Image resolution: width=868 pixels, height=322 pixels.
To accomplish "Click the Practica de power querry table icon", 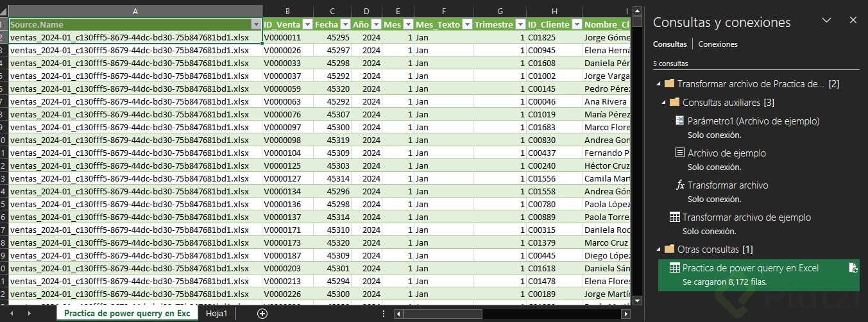I will tap(674, 268).
